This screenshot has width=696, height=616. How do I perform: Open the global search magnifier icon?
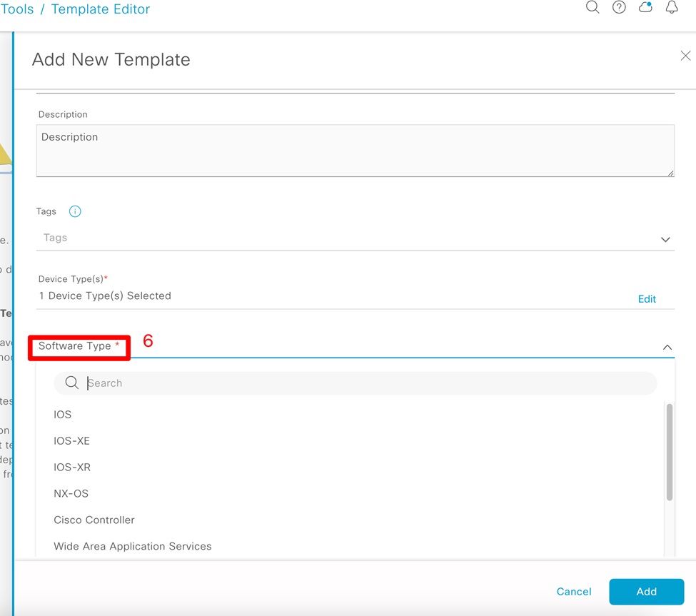[592, 7]
